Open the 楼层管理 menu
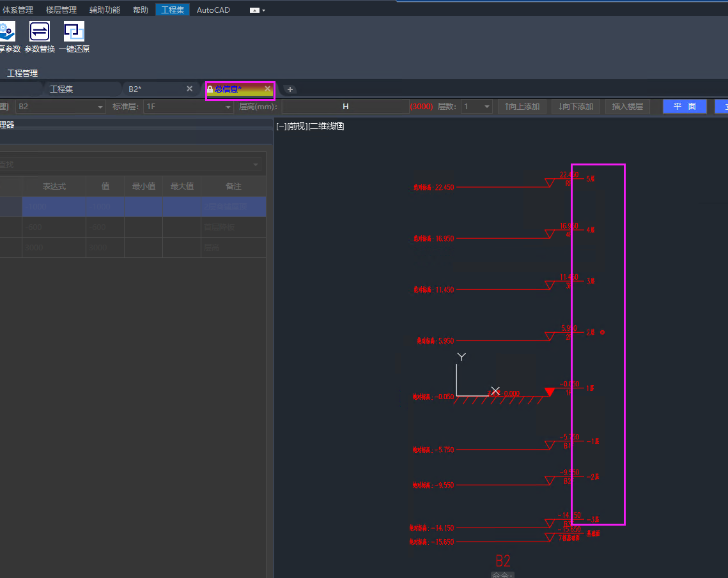This screenshot has width=728, height=578. (x=61, y=10)
